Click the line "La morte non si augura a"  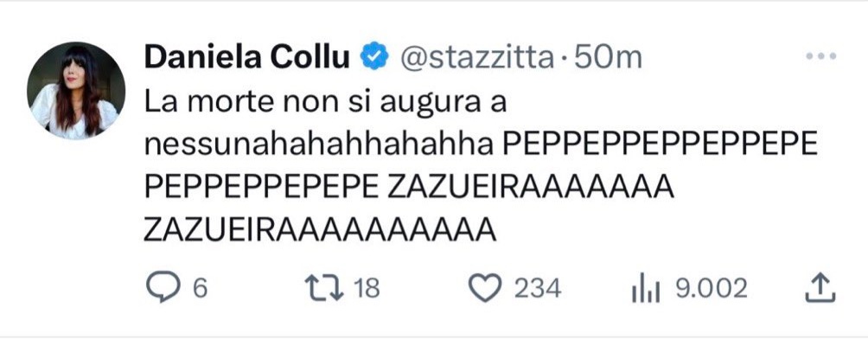(324, 100)
